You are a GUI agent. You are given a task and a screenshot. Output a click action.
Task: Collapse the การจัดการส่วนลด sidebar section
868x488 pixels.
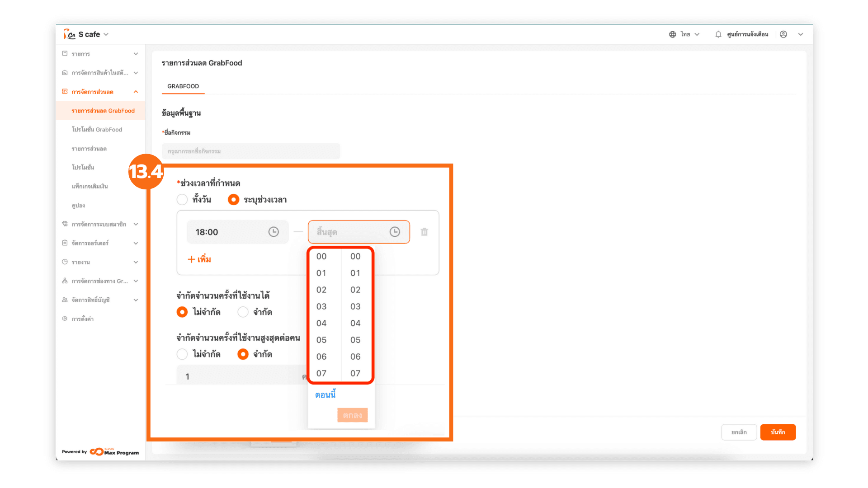[x=136, y=92]
